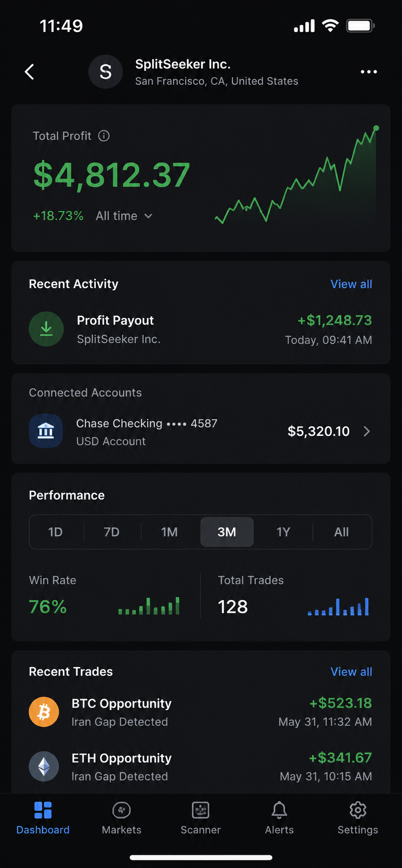Select the 7D performance range
Screen dimensions: 402x868
pyautogui.click(x=112, y=532)
